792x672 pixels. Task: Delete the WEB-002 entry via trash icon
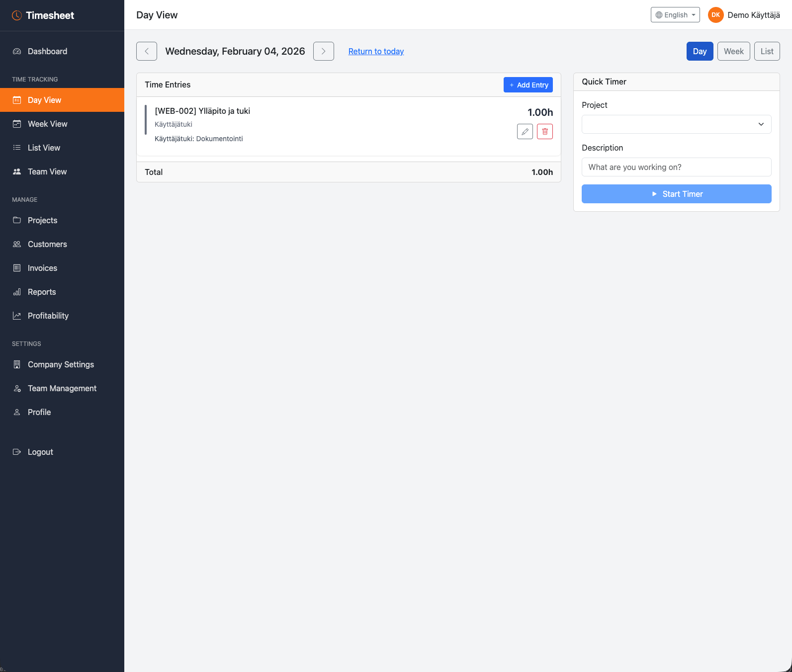(544, 132)
